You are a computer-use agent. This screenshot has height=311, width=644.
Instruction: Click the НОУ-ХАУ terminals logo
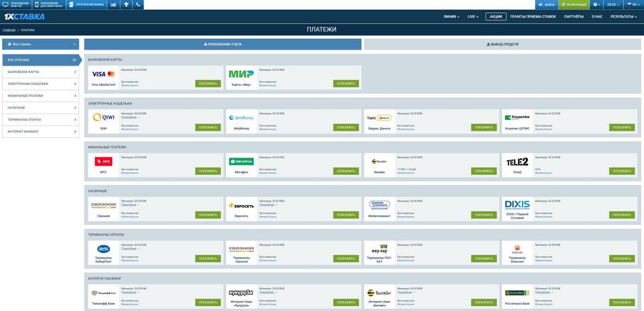coord(379,249)
